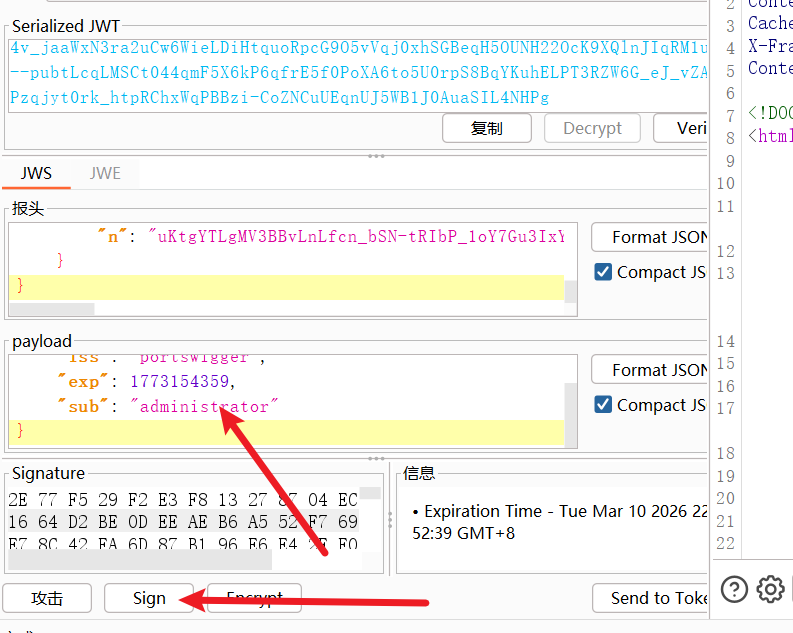793x633 pixels.
Task: Click the header panel horizontal scrollbar
Action: [52, 309]
